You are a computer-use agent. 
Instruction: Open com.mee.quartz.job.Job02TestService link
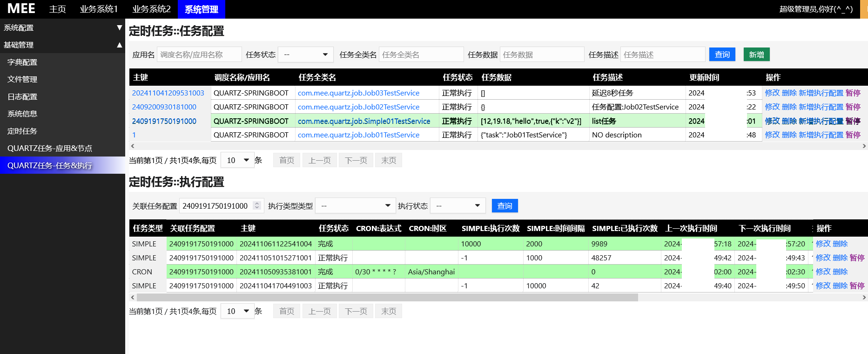[358, 107]
